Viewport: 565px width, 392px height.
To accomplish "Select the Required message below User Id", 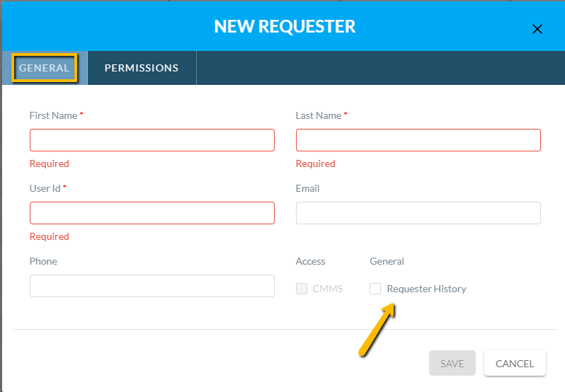I will tap(50, 236).
